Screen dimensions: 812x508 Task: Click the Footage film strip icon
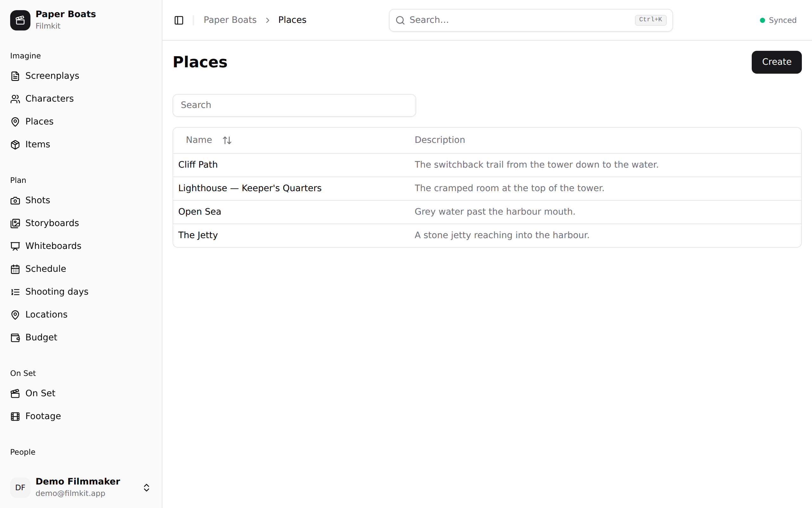(15, 416)
